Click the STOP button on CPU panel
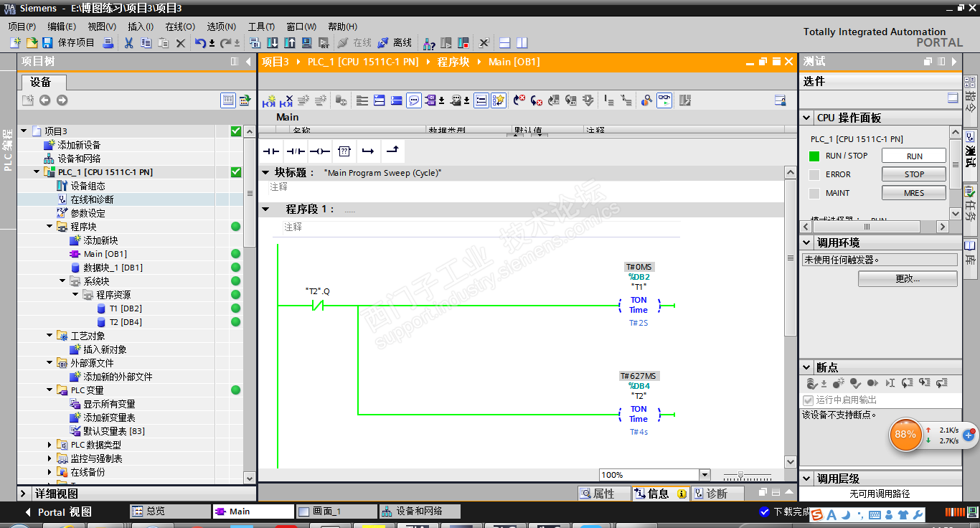This screenshot has width=980, height=528. pos(914,174)
